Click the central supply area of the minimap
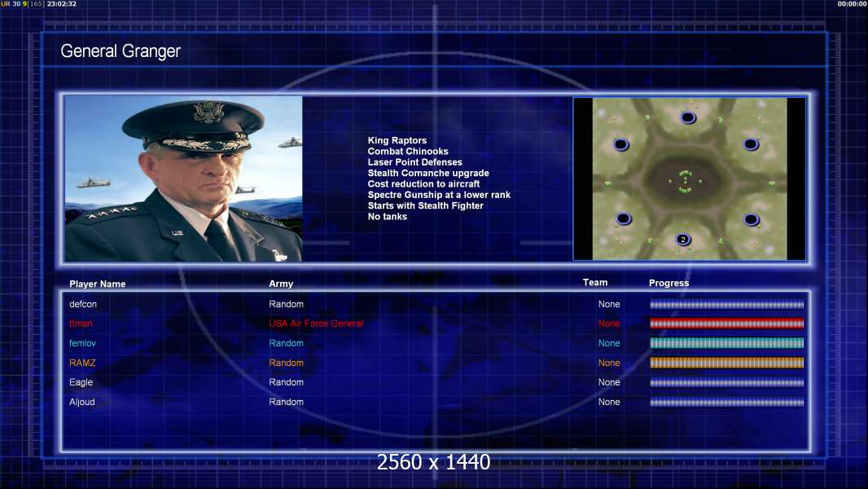This screenshot has width=868, height=489. (x=686, y=181)
